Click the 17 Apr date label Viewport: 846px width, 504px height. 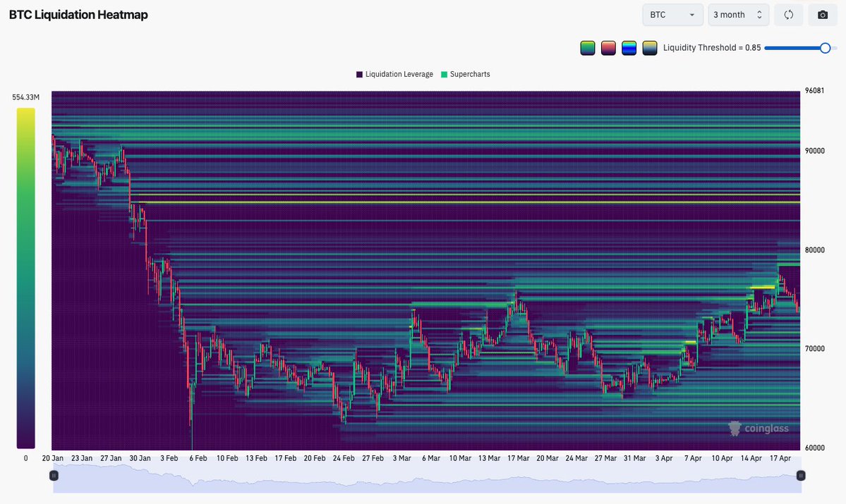[780, 458]
